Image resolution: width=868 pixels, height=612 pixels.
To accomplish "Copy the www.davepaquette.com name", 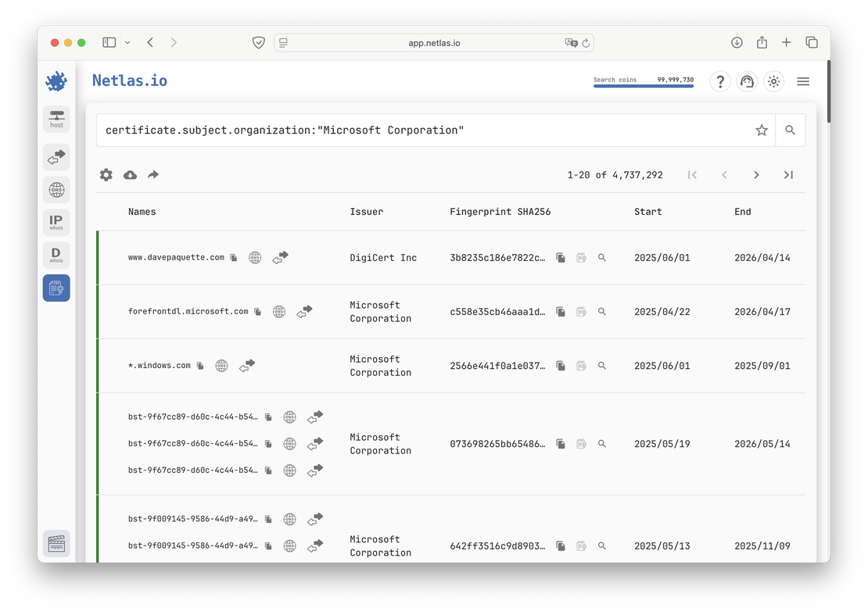I will tap(234, 258).
